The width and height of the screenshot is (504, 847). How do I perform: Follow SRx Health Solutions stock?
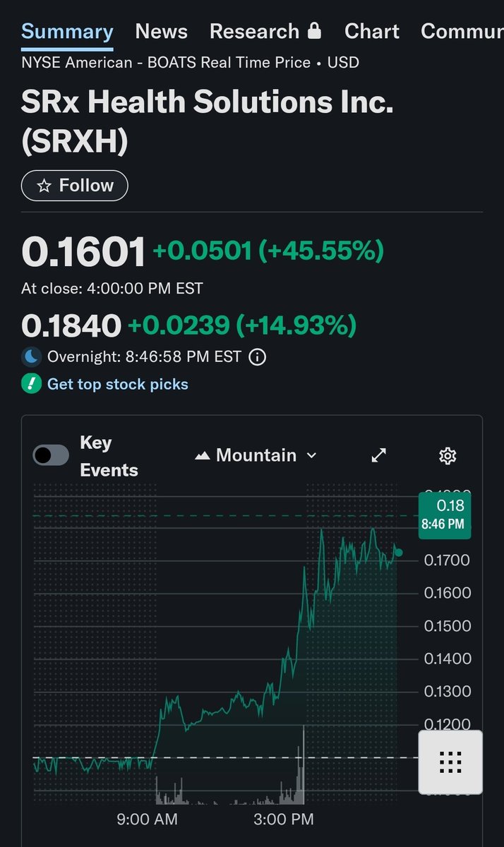click(75, 186)
